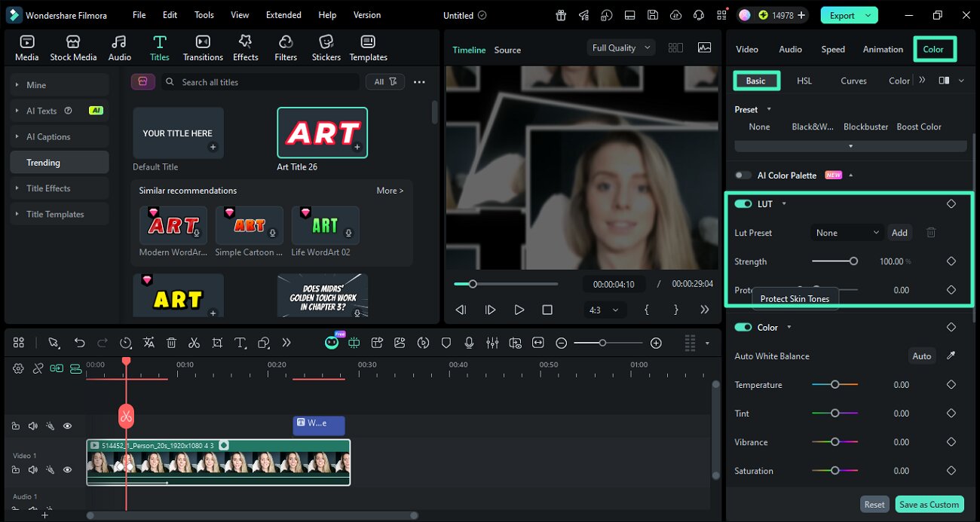Open the 4:3 aspect ratio dropdown
The width and height of the screenshot is (980, 522).
click(x=605, y=310)
